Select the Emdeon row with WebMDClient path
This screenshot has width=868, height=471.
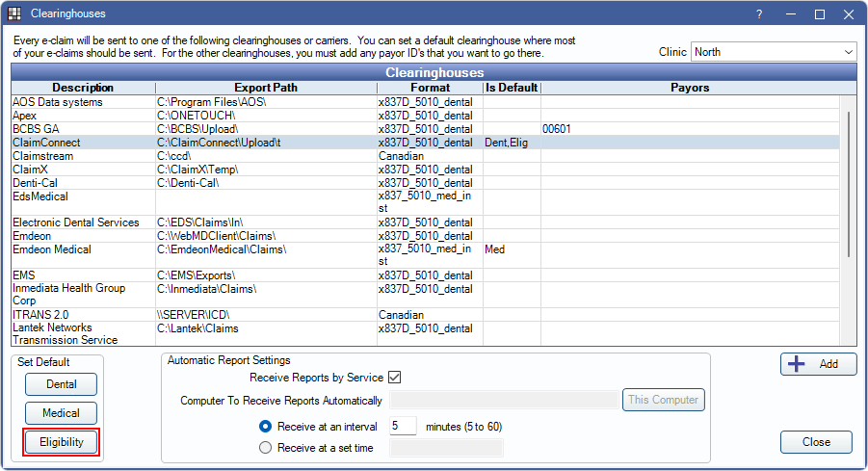tap(425, 236)
